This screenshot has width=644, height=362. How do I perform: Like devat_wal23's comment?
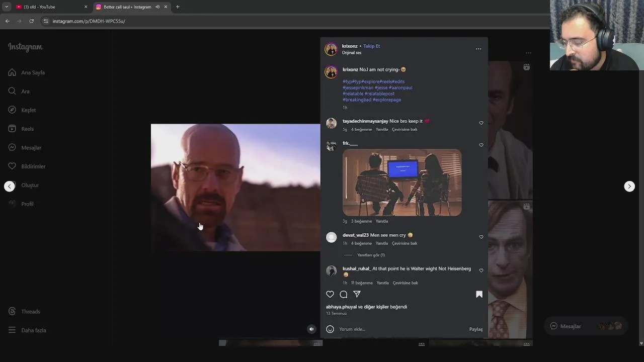(x=481, y=237)
